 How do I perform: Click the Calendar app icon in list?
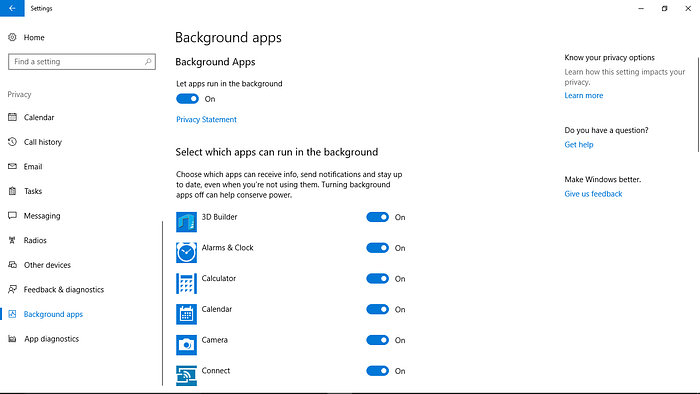point(186,315)
